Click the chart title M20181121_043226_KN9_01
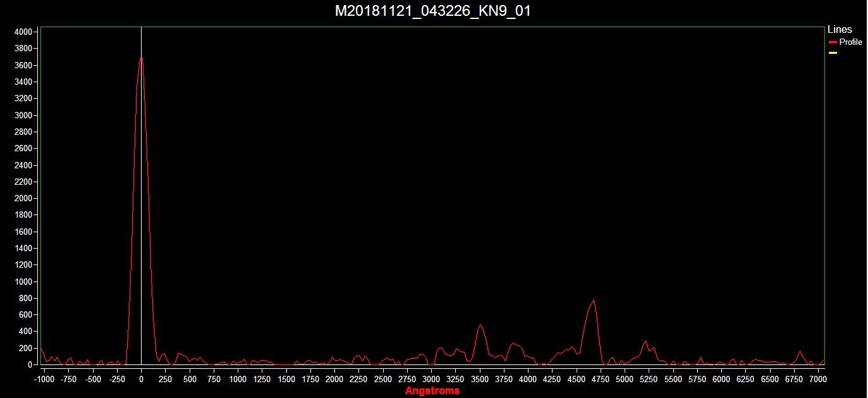 click(x=432, y=11)
